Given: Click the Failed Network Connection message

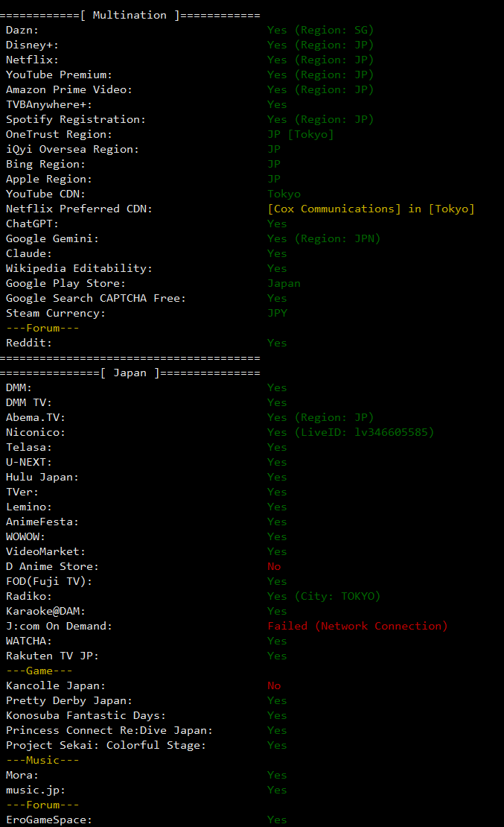Looking at the screenshot, I should 357,626.
